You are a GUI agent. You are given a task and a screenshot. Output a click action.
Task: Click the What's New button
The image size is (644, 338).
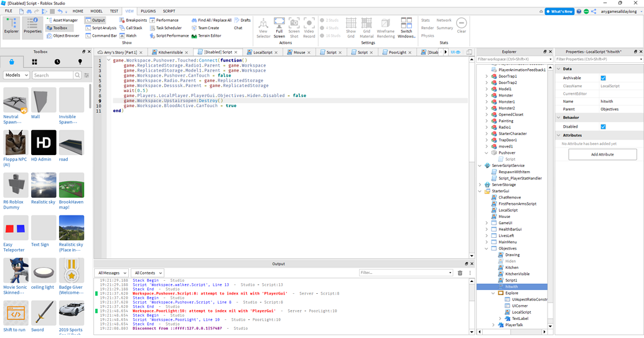(x=559, y=11)
